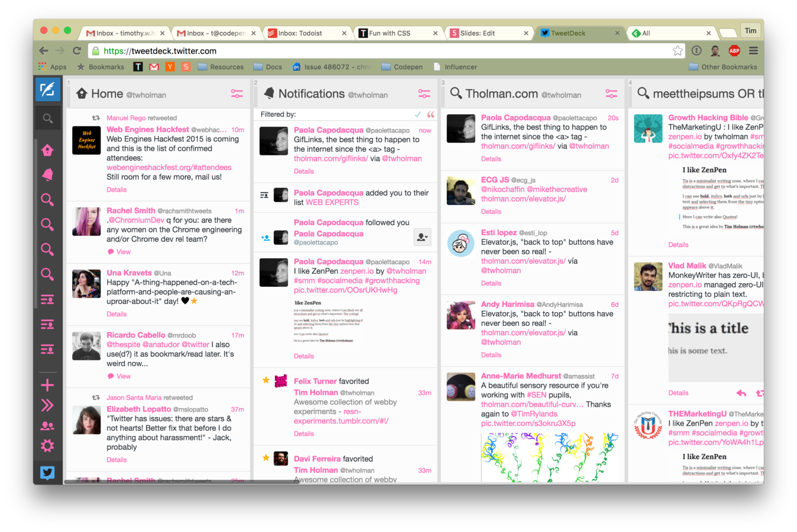Bookmark this page with the star icon
This screenshot has width=797, height=532.
tap(677, 51)
